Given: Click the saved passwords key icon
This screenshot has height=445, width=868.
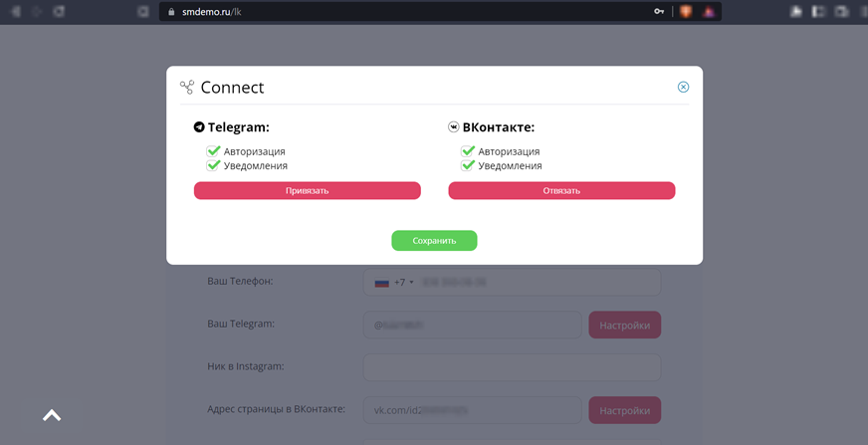Looking at the screenshot, I should click(x=659, y=12).
